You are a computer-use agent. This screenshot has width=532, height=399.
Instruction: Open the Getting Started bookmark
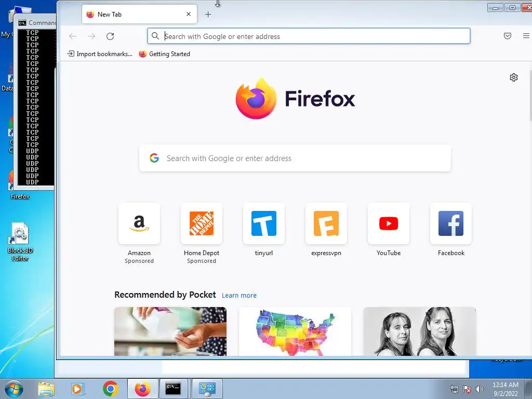point(165,54)
